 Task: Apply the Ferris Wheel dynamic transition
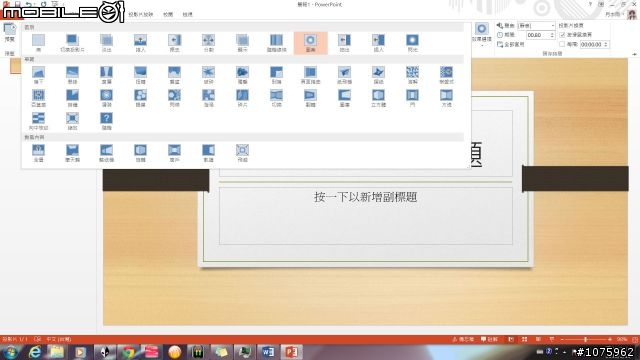(x=72, y=153)
